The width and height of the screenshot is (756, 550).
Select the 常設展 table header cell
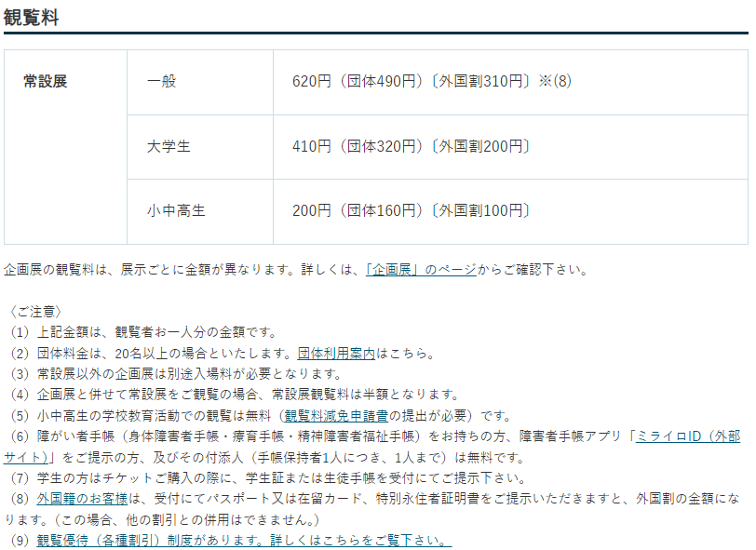65,147
